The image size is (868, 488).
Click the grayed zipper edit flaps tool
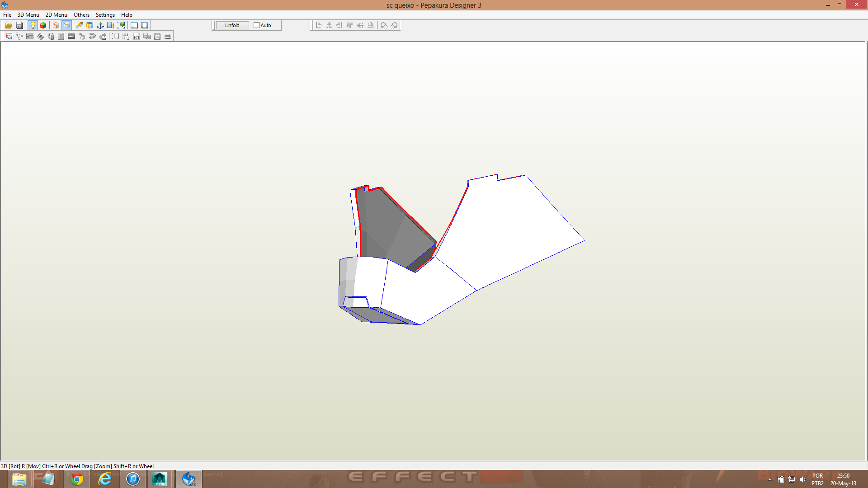pos(30,37)
